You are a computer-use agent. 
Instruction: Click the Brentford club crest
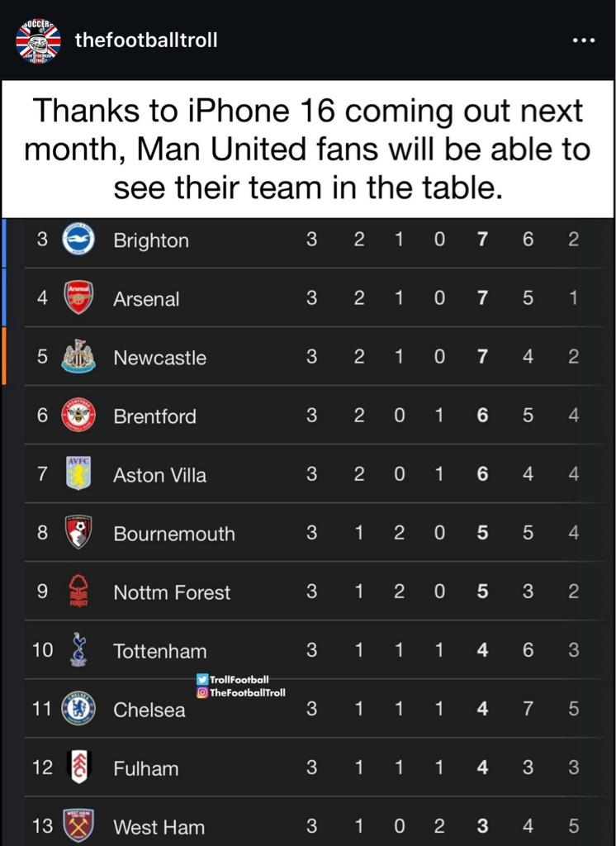[x=78, y=416]
